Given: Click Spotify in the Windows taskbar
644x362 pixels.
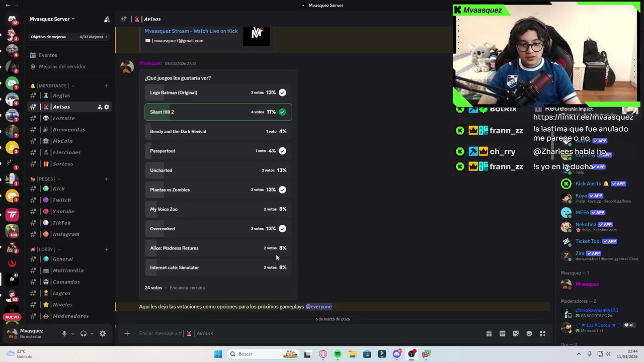Looking at the screenshot, I should coord(338,354).
